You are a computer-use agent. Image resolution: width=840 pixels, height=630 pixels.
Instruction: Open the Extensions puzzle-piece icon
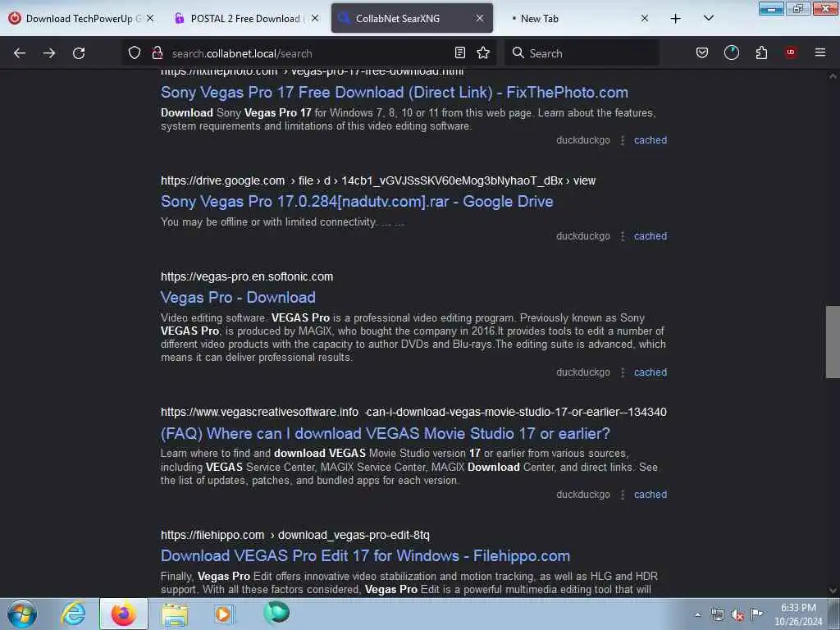(761, 52)
